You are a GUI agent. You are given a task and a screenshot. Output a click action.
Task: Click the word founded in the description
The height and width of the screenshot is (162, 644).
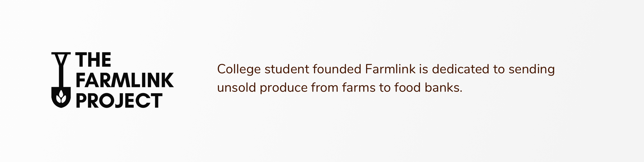(x=337, y=69)
